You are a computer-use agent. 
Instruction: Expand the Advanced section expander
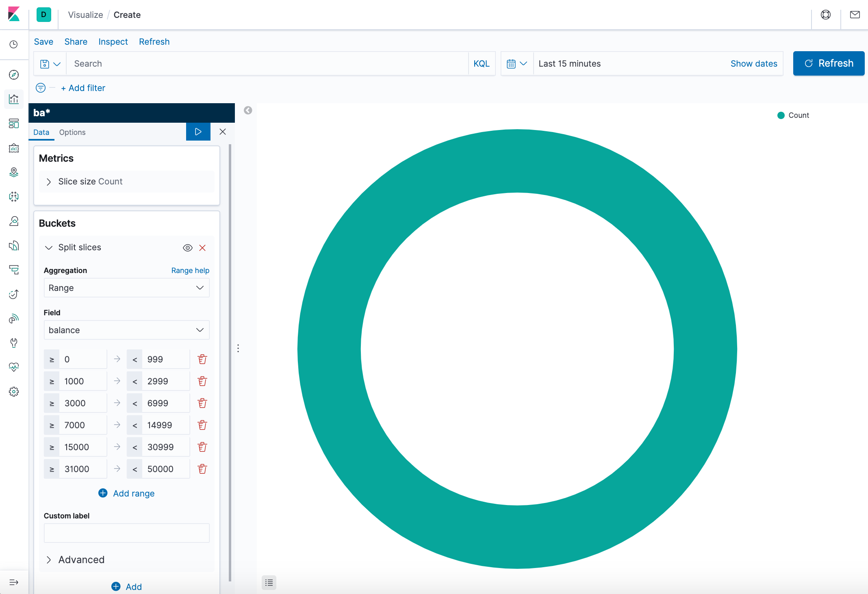point(74,558)
